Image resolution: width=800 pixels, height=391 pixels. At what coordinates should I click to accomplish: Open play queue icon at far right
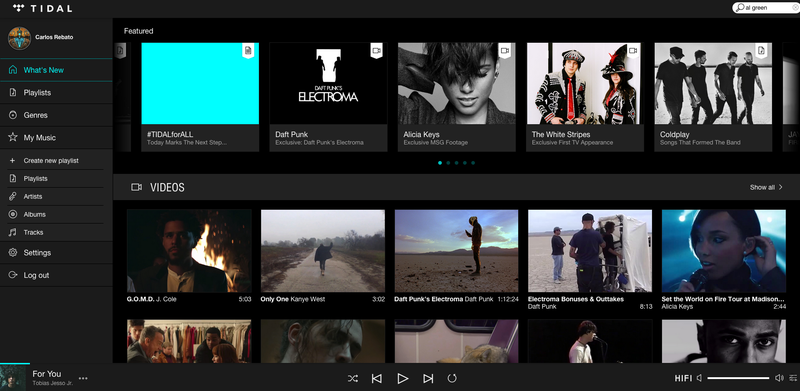pyautogui.click(x=793, y=378)
